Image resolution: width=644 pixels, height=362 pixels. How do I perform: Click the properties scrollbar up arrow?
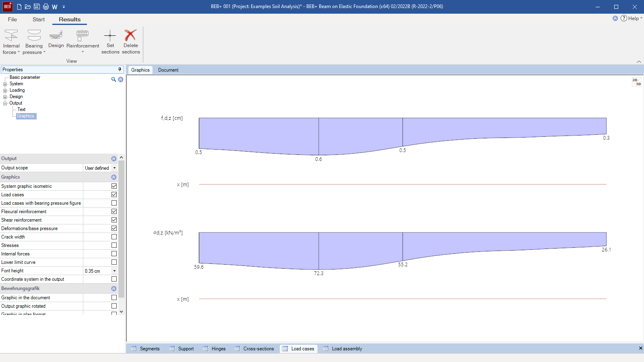tap(121, 158)
